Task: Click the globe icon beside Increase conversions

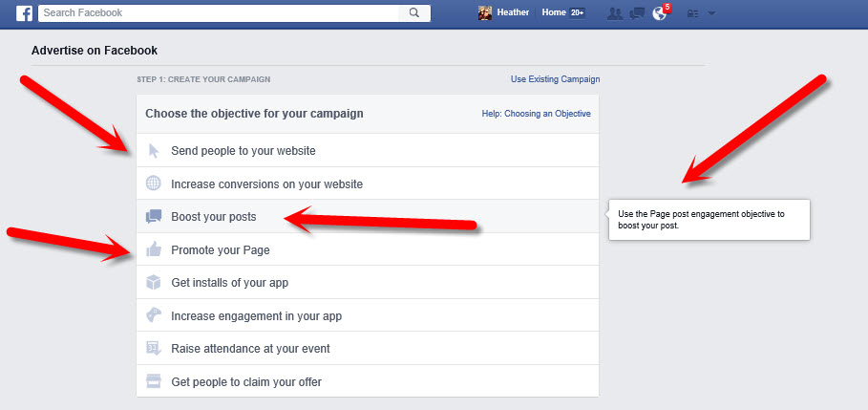Action: [154, 183]
